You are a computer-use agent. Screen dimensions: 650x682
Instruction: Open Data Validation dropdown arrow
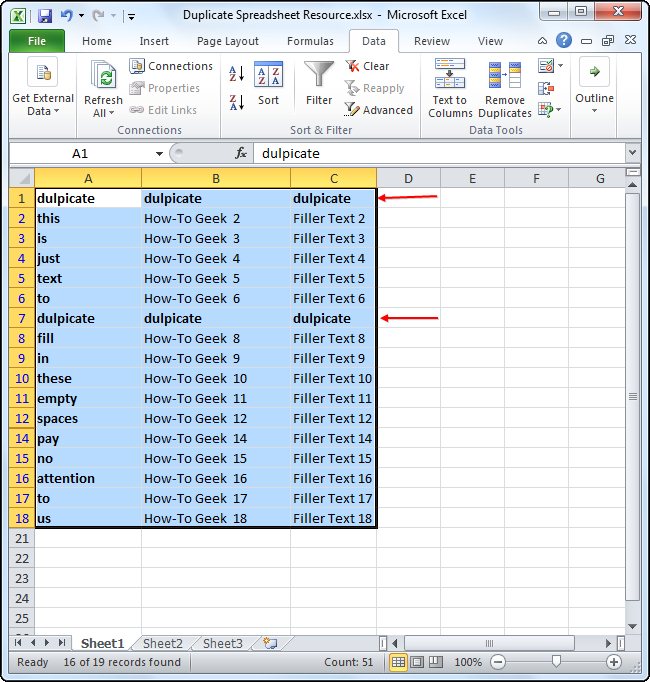[x=560, y=66]
